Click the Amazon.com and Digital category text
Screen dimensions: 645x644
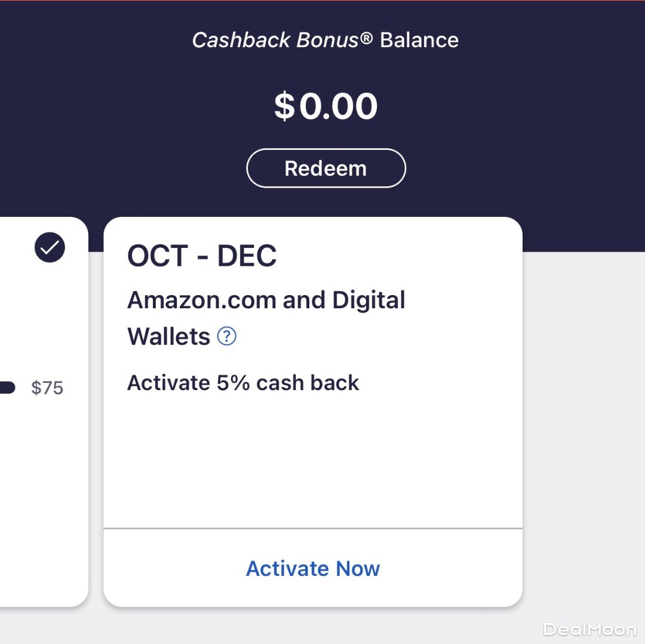coord(266,300)
